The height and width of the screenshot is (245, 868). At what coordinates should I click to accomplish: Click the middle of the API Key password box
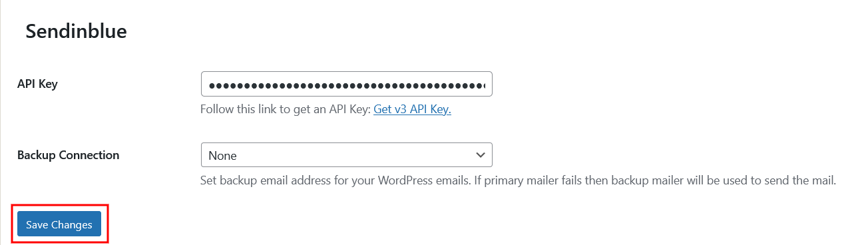346,85
